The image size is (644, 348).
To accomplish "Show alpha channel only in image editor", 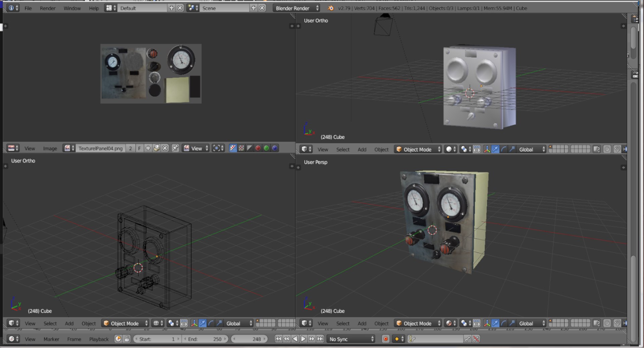I will pyautogui.click(x=250, y=148).
